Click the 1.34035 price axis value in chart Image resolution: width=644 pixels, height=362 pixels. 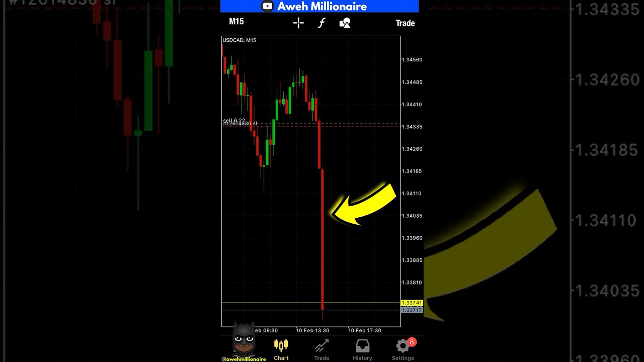412,216
